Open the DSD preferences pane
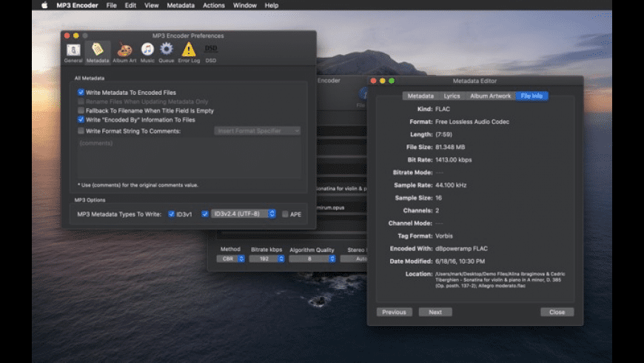 [x=211, y=52]
